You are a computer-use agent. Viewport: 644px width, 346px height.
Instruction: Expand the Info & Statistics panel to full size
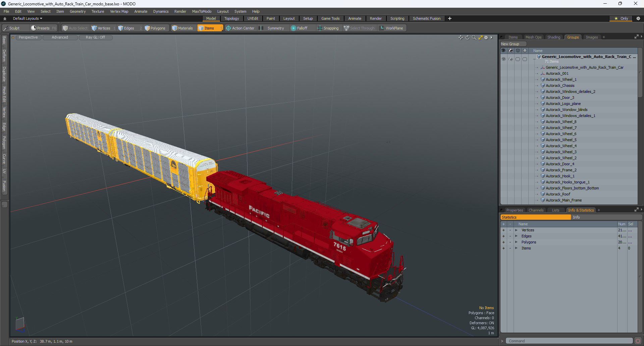click(x=636, y=210)
